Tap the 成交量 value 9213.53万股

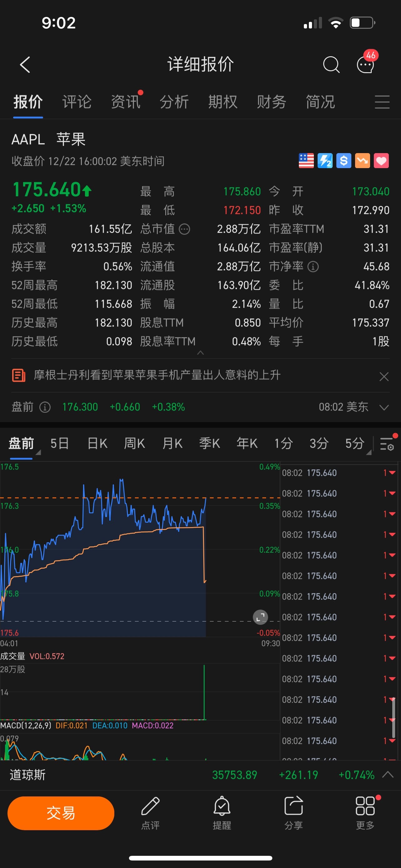(x=101, y=248)
